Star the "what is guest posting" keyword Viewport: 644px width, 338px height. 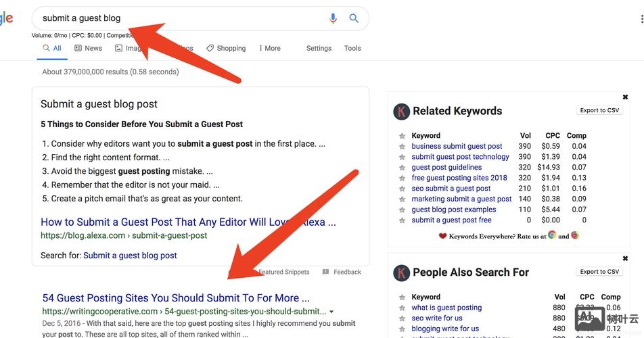[402, 308]
